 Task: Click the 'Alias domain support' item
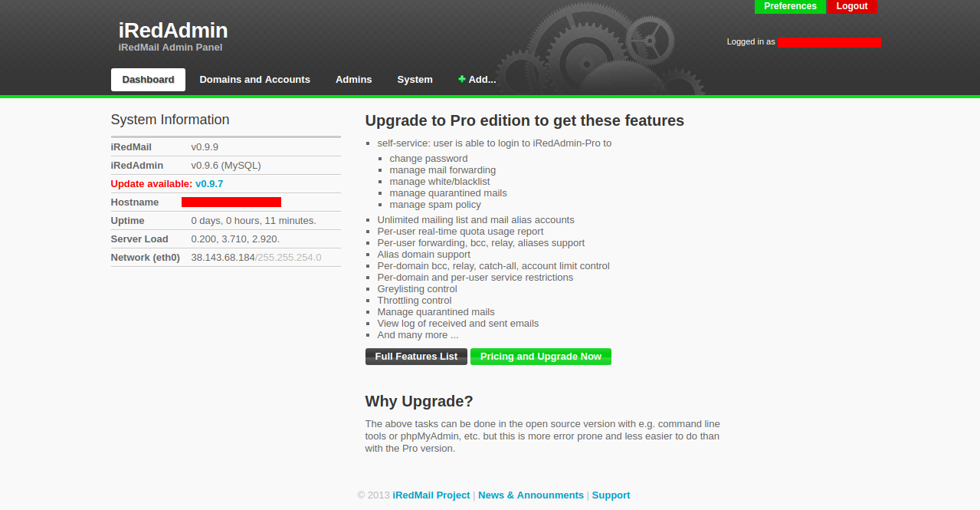tap(424, 255)
